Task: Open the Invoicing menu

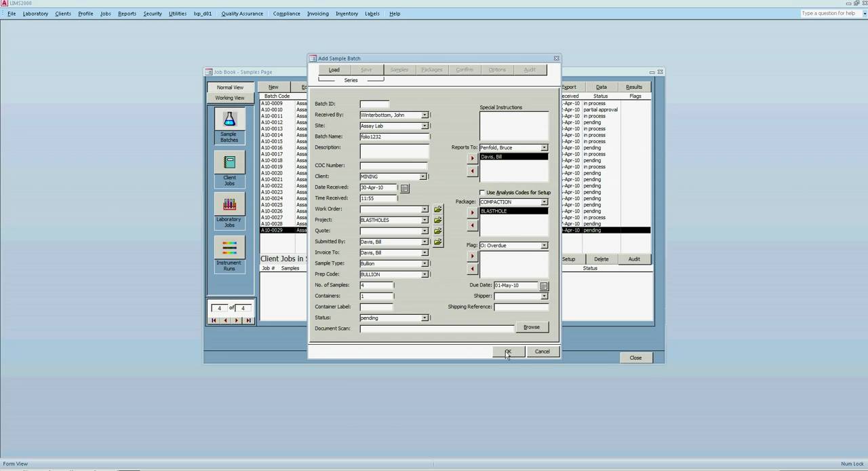Action: click(x=317, y=14)
